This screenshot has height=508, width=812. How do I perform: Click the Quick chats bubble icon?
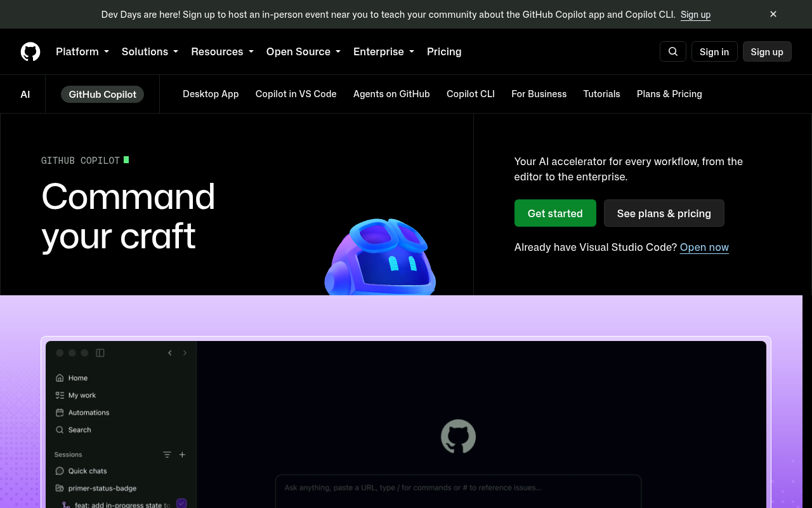60,471
